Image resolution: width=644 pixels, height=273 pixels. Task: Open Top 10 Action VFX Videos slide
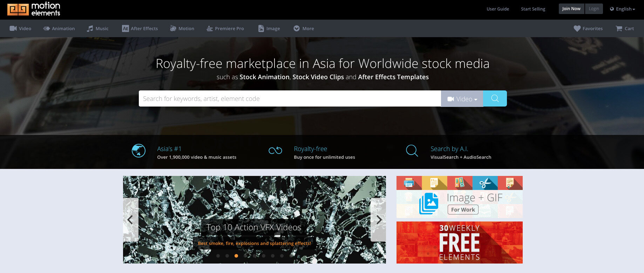coord(254,227)
